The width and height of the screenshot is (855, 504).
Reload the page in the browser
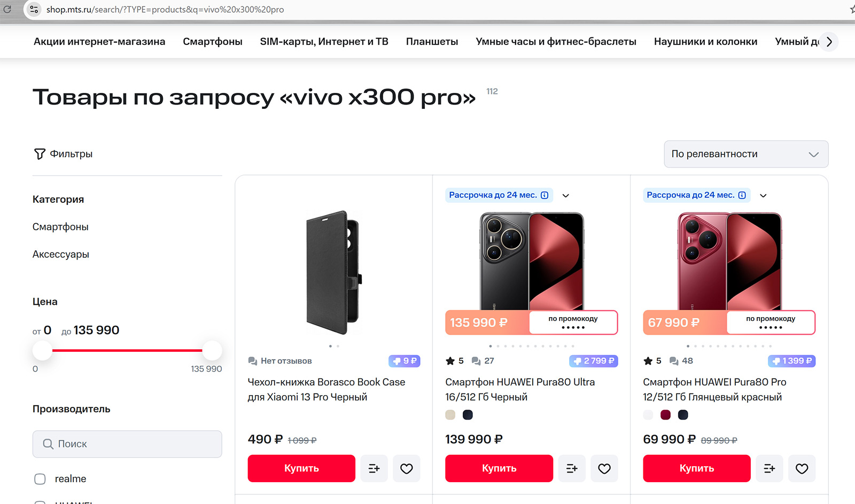point(7,9)
